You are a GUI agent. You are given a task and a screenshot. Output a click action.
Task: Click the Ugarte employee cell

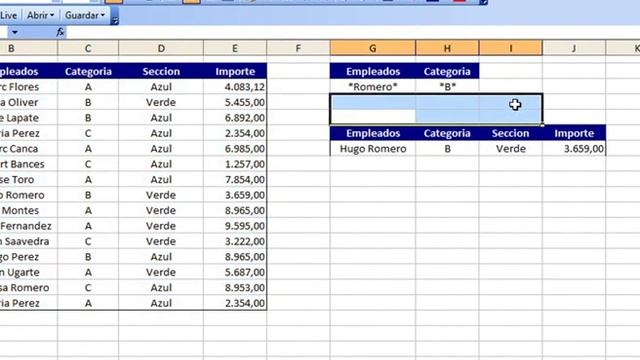tap(29, 272)
